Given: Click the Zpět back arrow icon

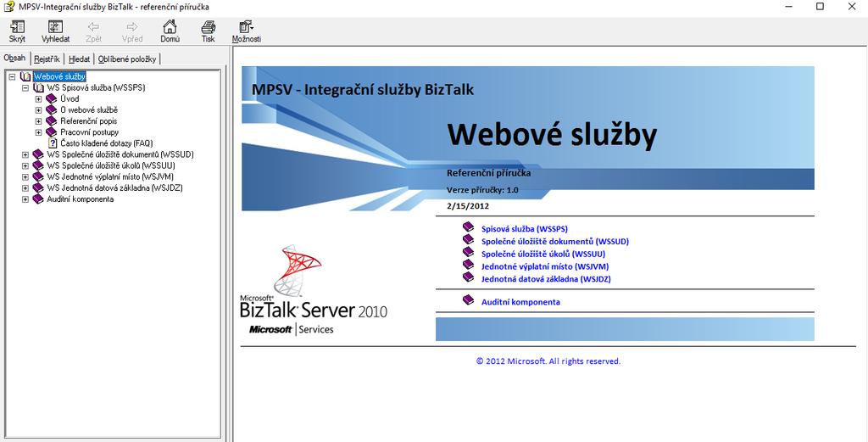Looking at the screenshot, I should click(93, 26).
